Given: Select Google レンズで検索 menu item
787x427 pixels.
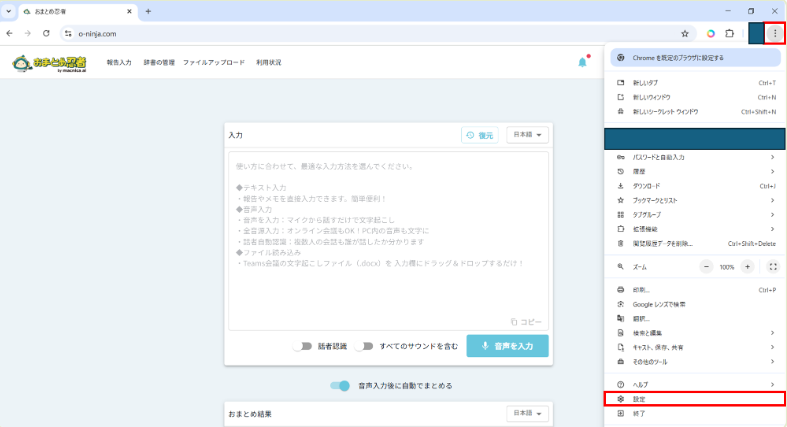Looking at the screenshot, I should (695, 305).
